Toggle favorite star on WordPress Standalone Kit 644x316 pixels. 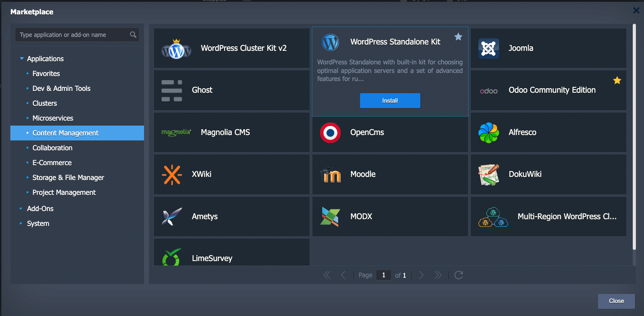click(x=458, y=37)
